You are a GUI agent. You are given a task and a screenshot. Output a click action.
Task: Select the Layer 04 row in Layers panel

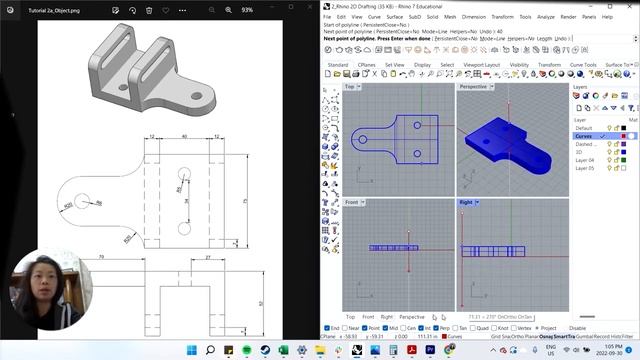[x=605, y=160]
